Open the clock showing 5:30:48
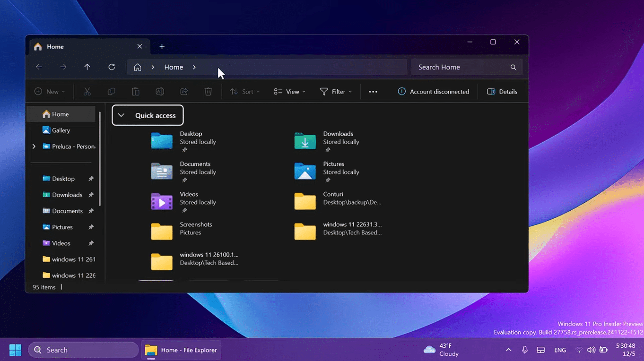644x361 pixels. pos(625,350)
